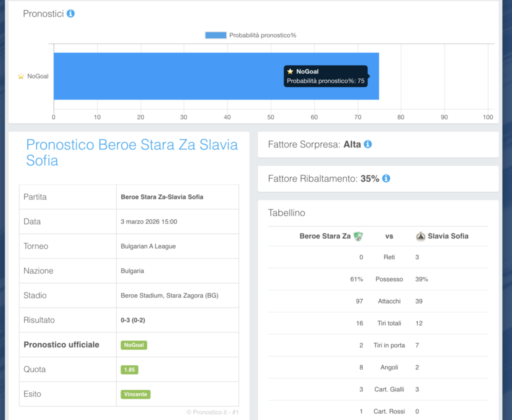Toggle the Probabilità pronostico% legend swatch
This screenshot has height=420, width=512.
tap(215, 35)
